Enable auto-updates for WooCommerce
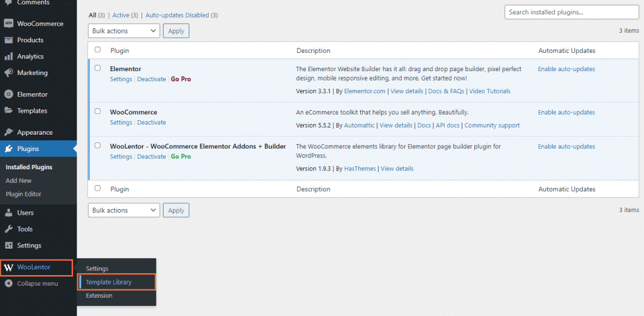The height and width of the screenshot is (316, 644). coord(567,112)
